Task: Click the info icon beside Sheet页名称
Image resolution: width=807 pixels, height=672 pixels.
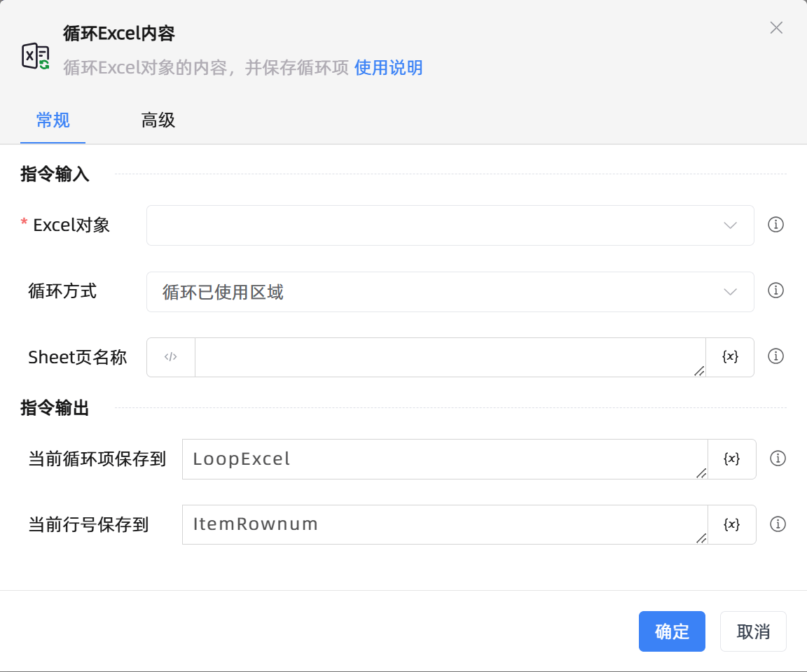Action: 775,356
